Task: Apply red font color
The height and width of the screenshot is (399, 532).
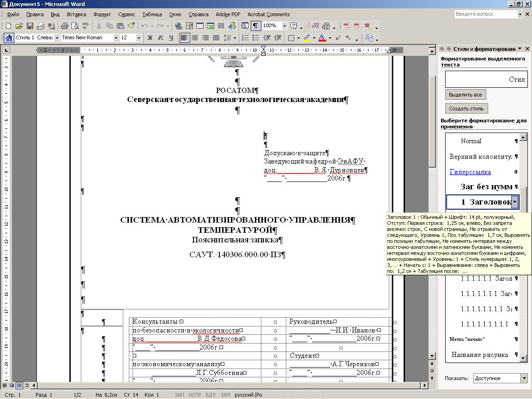Action: (322, 38)
